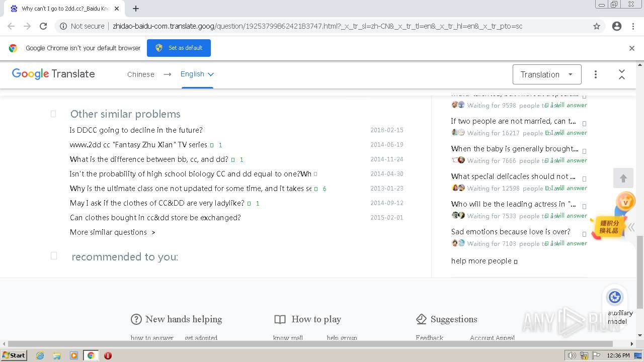Click the red Opera taskbar icon

[x=108, y=355]
